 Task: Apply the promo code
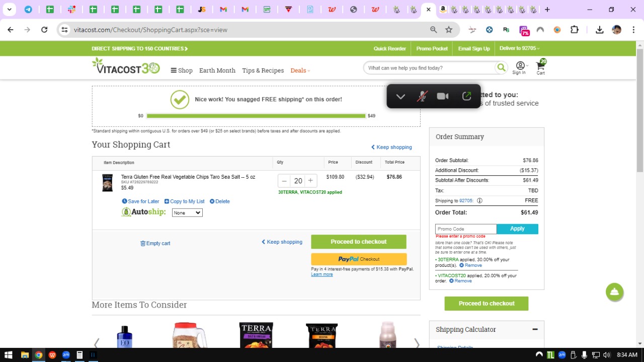click(517, 229)
